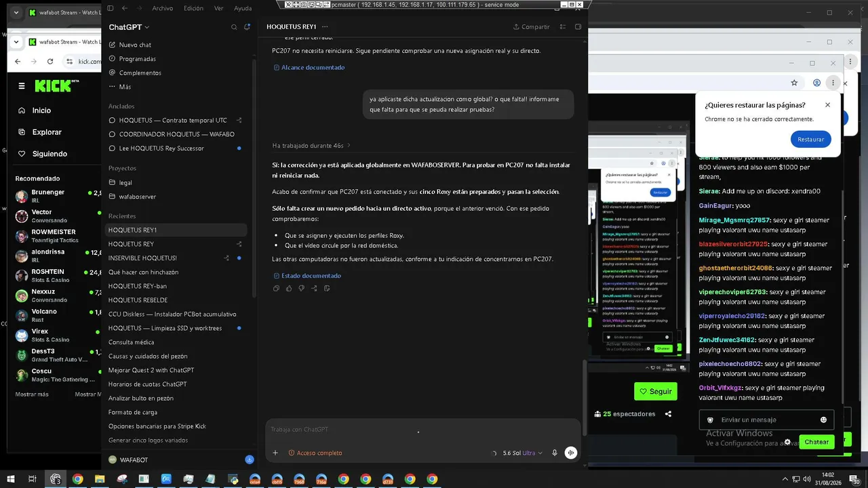The width and height of the screenshot is (868, 488).
Task: Select the recent chat INSERVIBLE HOQUETUS!
Action: click(x=175, y=258)
